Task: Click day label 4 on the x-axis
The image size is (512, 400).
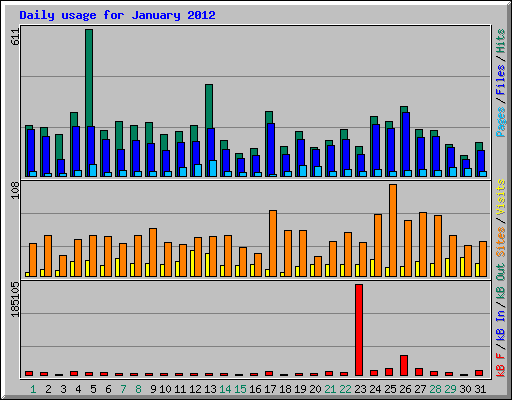Action: [x=78, y=389]
